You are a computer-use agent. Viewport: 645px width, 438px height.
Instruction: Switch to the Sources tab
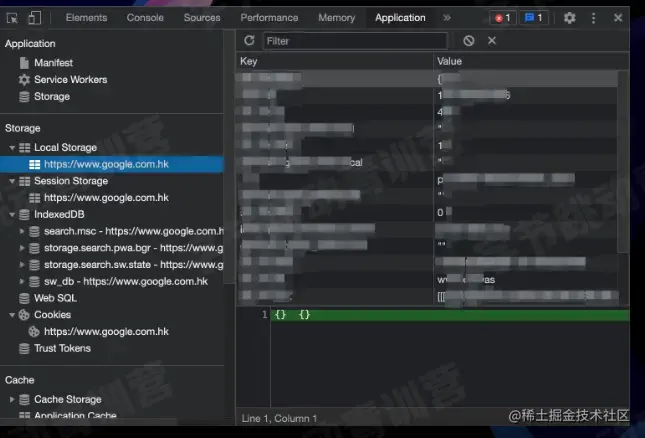[x=202, y=18]
